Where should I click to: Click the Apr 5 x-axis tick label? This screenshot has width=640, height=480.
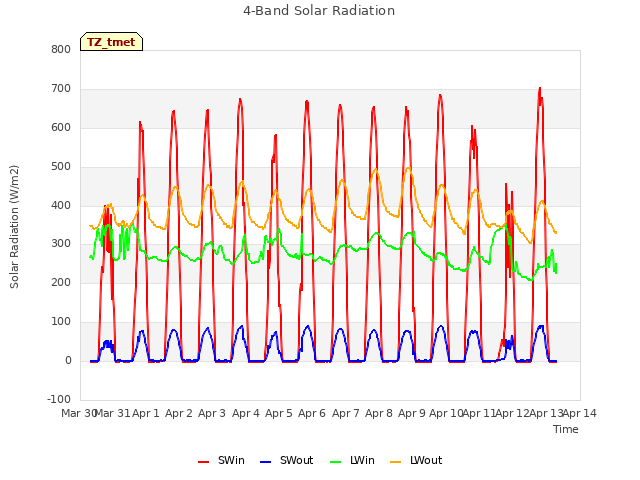tap(279, 413)
